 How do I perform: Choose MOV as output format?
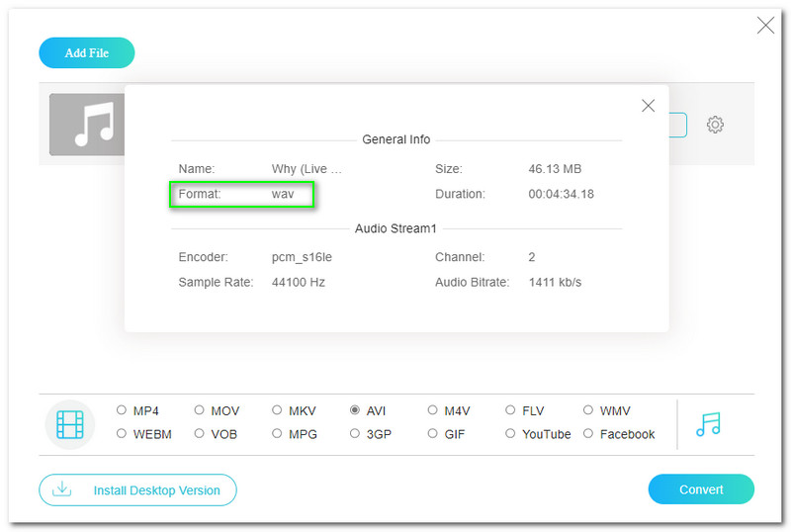tap(200, 410)
